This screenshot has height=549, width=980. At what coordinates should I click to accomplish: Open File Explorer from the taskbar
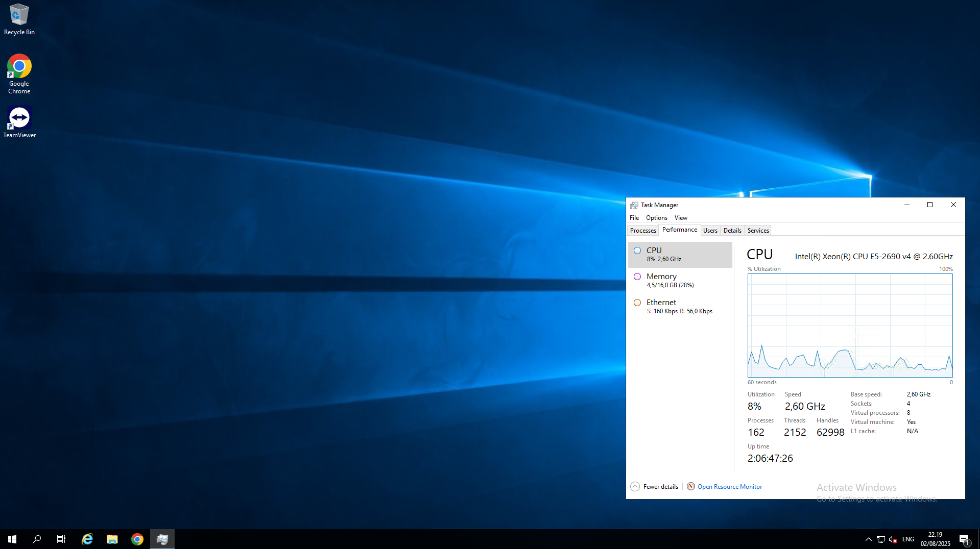pos(112,539)
